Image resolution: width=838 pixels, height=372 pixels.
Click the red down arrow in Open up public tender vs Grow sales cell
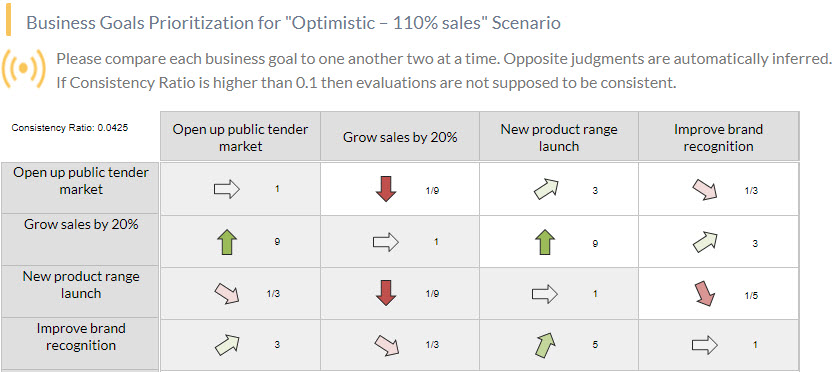(386, 189)
